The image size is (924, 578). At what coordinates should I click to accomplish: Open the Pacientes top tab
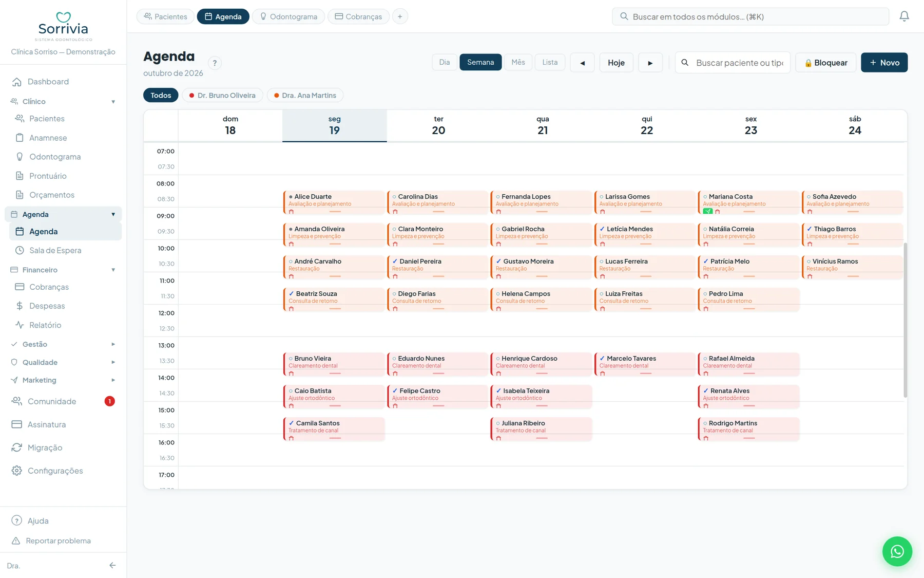tap(165, 16)
